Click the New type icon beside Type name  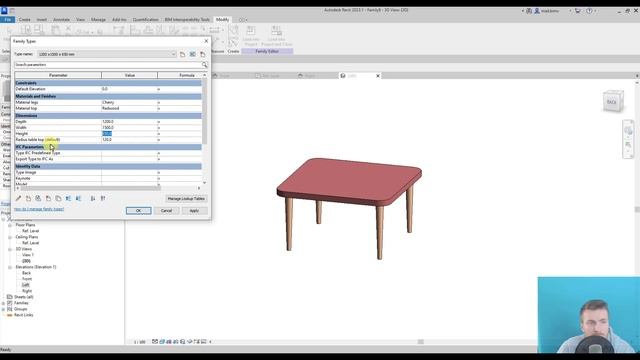pyautogui.click(x=182, y=54)
